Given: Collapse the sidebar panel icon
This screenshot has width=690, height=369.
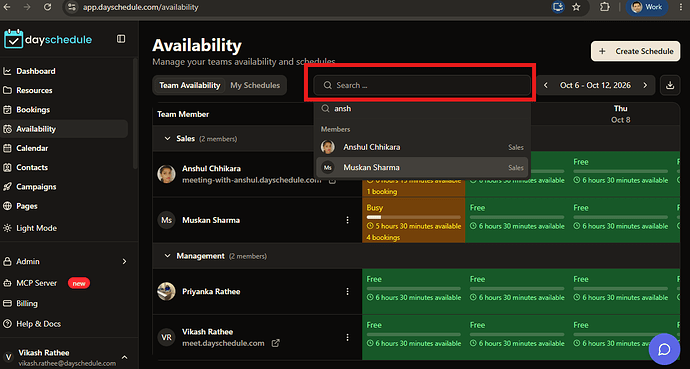Looking at the screenshot, I should [121, 39].
